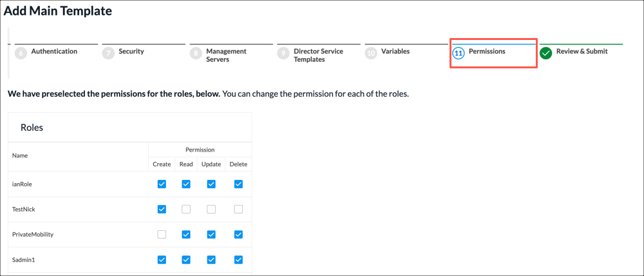Click the TestNick role name
The height and width of the screenshot is (276, 644).
pyautogui.click(x=24, y=210)
